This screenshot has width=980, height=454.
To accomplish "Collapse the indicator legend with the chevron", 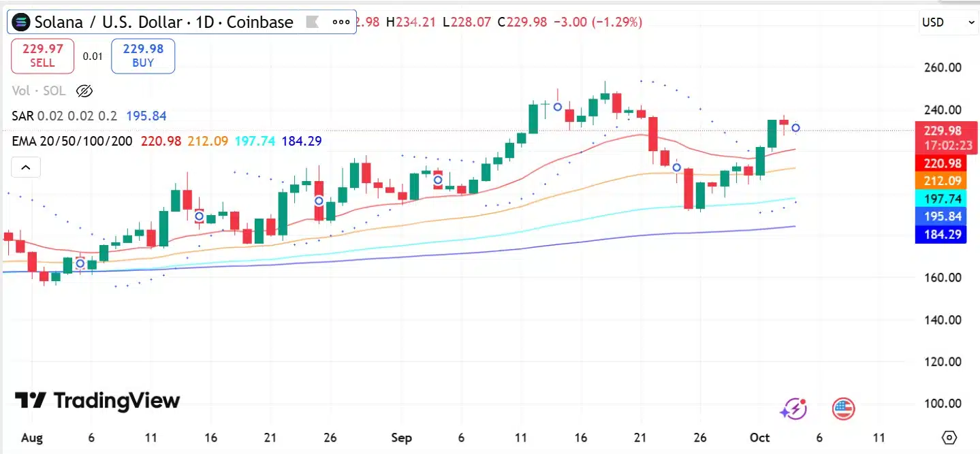I will (24, 167).
